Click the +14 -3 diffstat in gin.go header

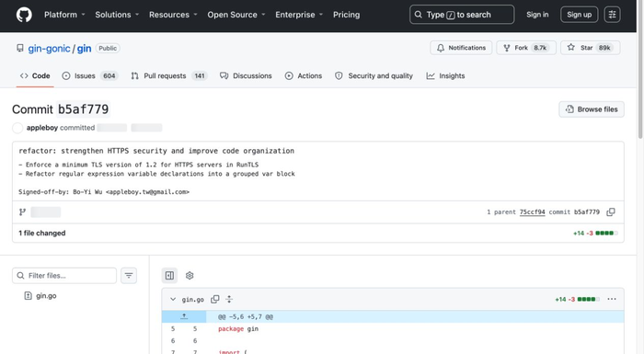pos(577,300)
